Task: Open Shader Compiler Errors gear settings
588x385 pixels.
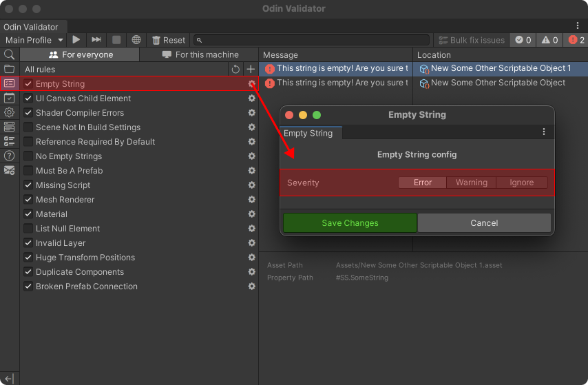Action: pyautogui.click(x=251, y=112)
